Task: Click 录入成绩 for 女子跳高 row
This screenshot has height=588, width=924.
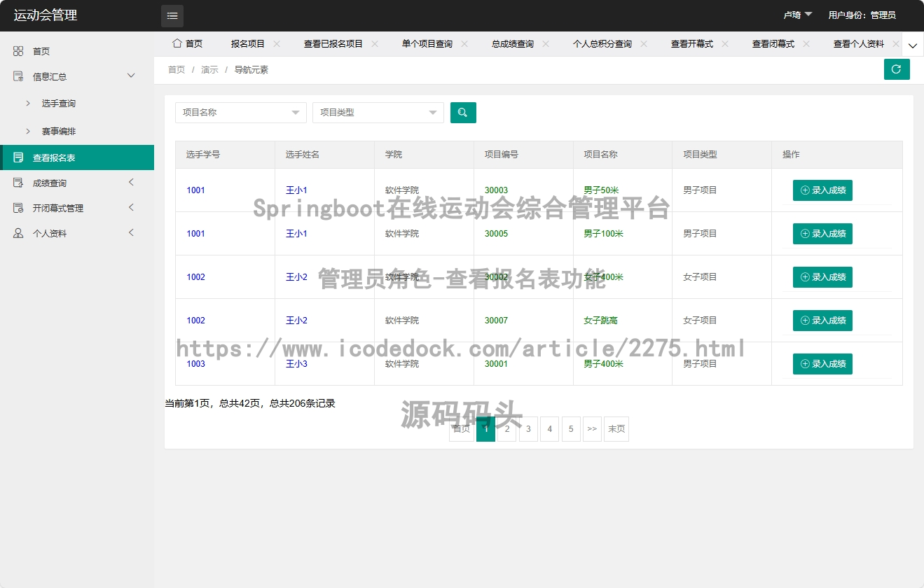Action: [x=822, y=321]
